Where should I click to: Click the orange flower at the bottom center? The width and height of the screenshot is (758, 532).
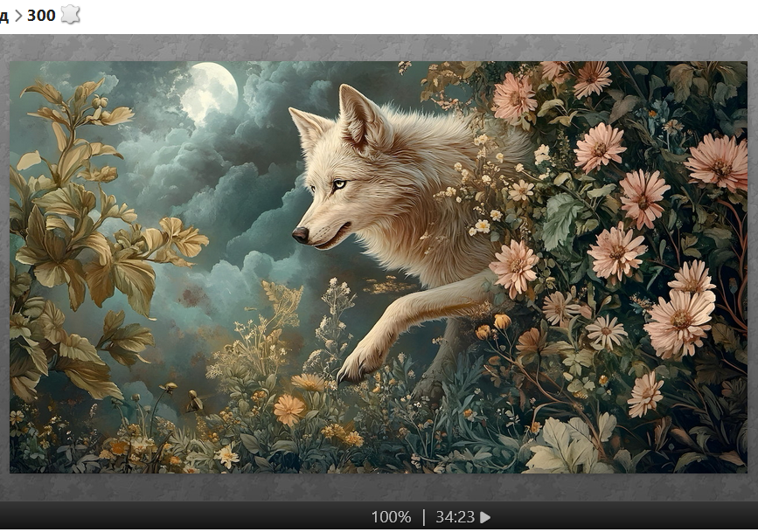[289, 408]
